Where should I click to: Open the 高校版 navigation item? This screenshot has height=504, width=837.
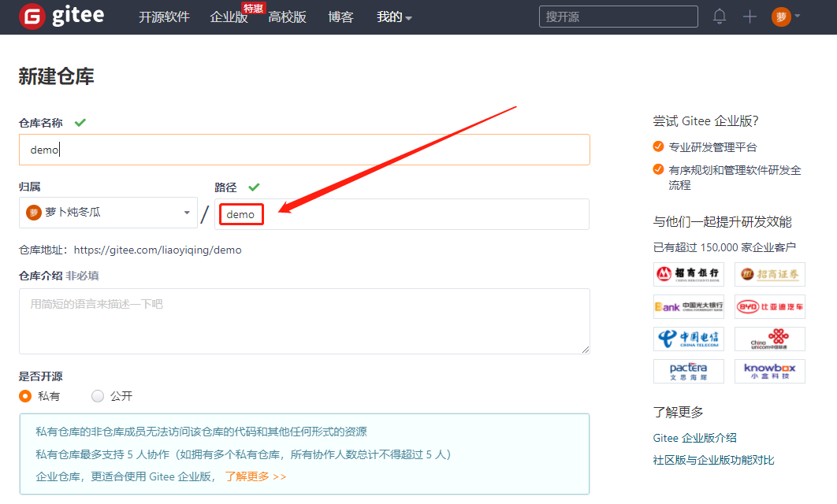pos(287,17)
